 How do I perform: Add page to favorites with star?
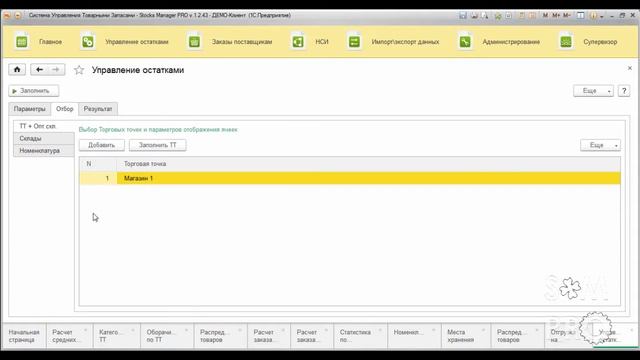79,70
